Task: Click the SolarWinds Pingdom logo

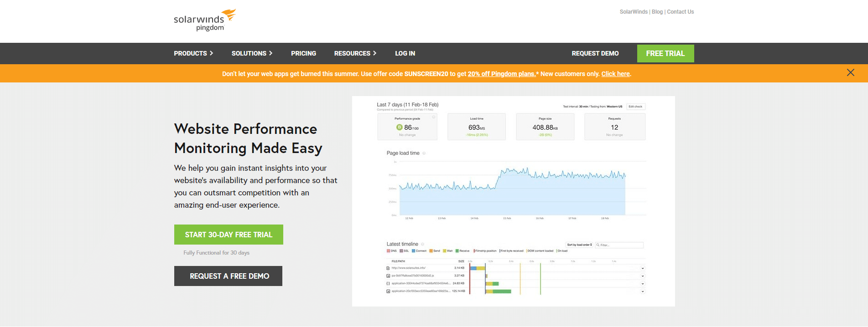Action: (205, 20)
